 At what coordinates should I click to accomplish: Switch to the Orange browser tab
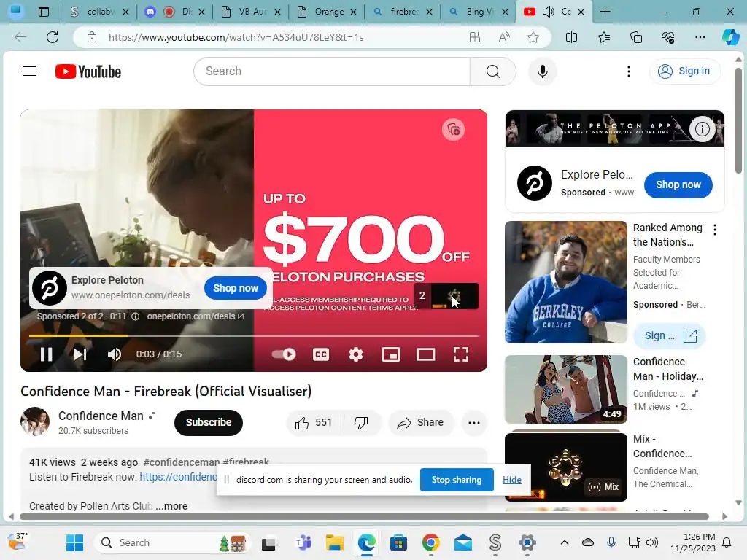pos(326,12)
